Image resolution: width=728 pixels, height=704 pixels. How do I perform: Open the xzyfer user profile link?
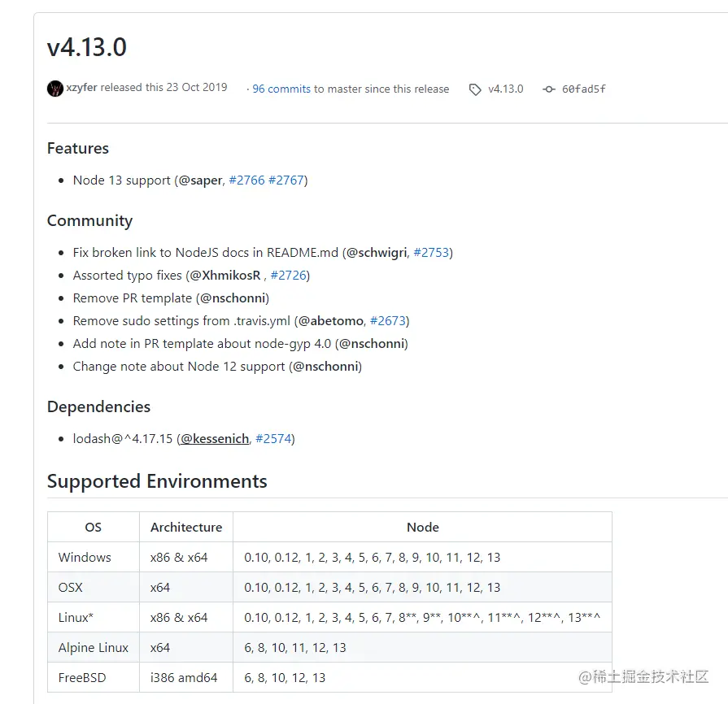click(x=81, y=87)
